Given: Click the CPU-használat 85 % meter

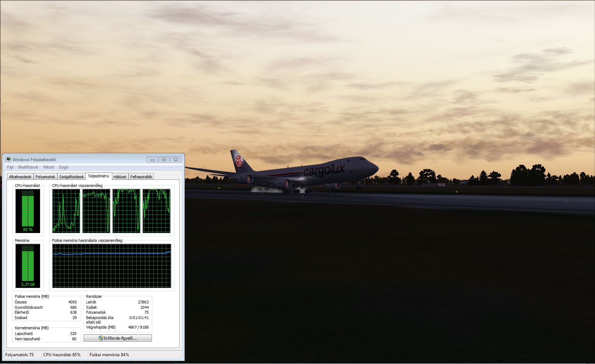Looking at the screenshot, I should coord(28,211).
